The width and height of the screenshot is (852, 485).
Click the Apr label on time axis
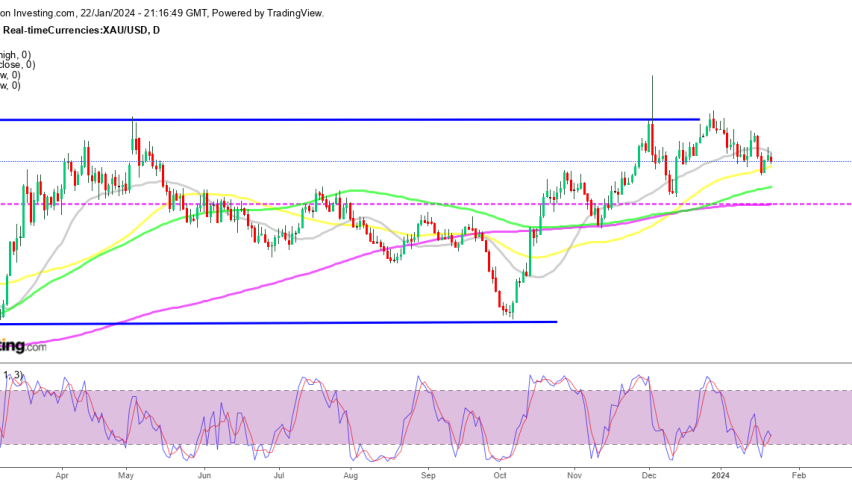62,475
